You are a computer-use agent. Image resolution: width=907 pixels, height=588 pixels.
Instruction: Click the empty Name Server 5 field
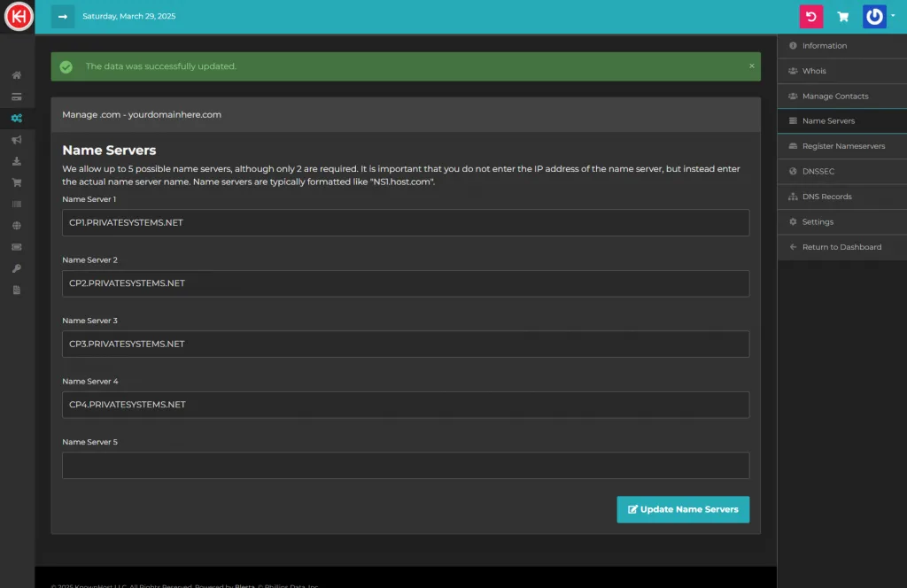[406, 466]
